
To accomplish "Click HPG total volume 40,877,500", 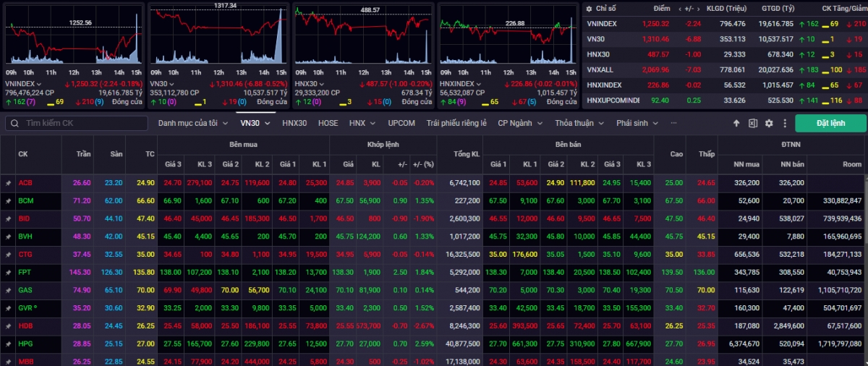I will click(x=463, y=344).
